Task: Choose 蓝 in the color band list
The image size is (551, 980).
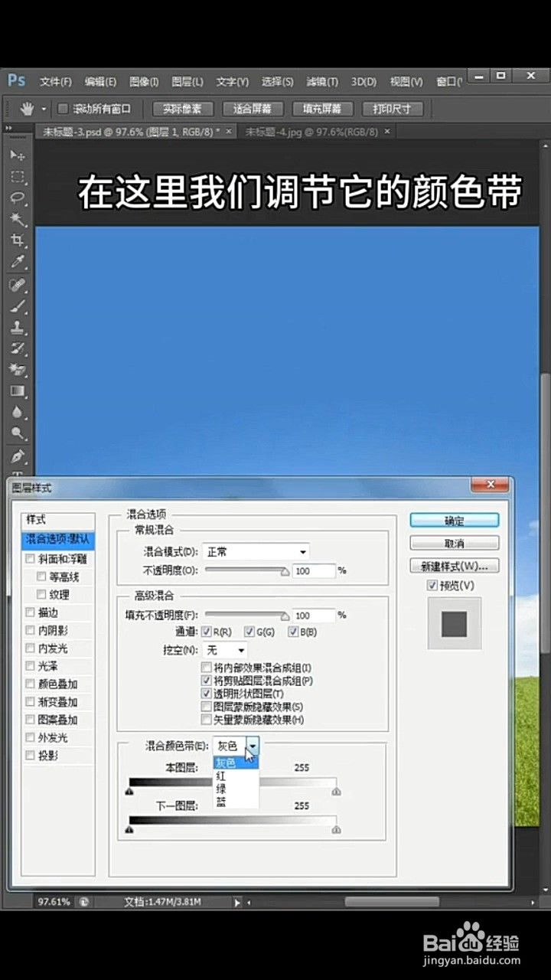Action: click(236, 802)
